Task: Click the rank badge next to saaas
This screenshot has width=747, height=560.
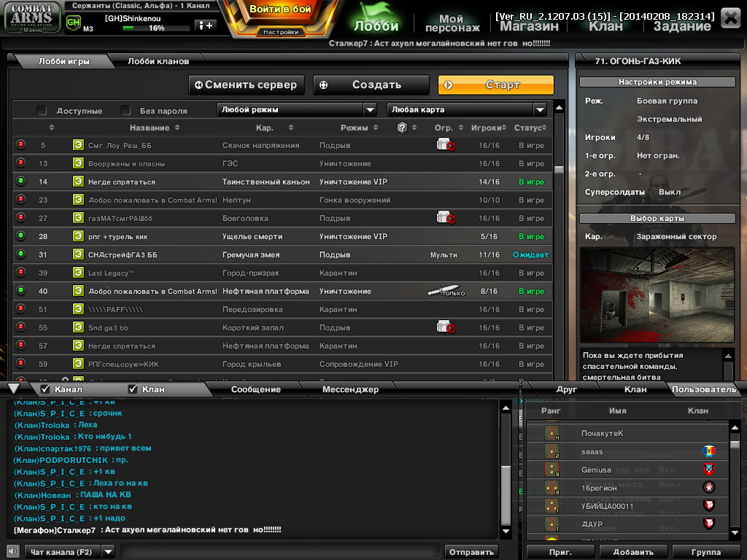Action: [551, 451]
